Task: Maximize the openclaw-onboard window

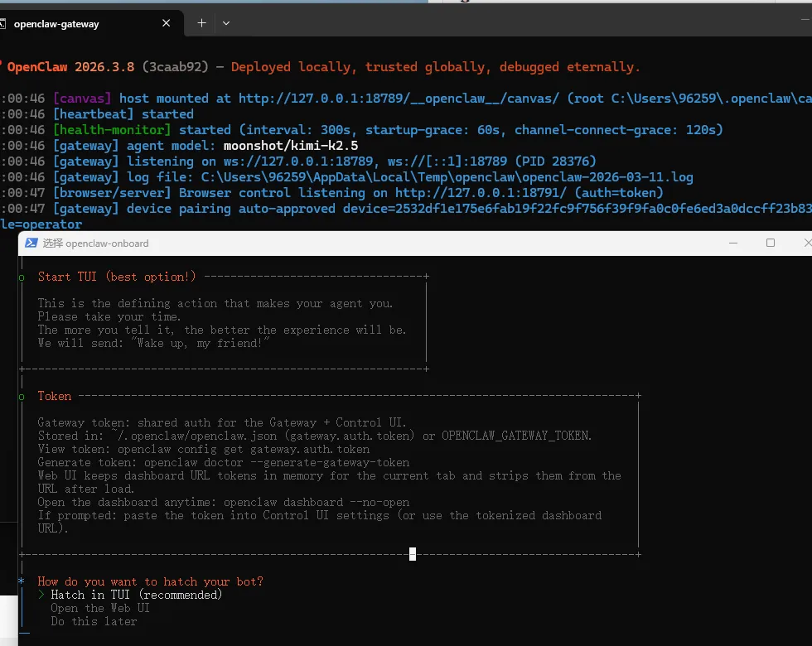Action: coord(771,243)
